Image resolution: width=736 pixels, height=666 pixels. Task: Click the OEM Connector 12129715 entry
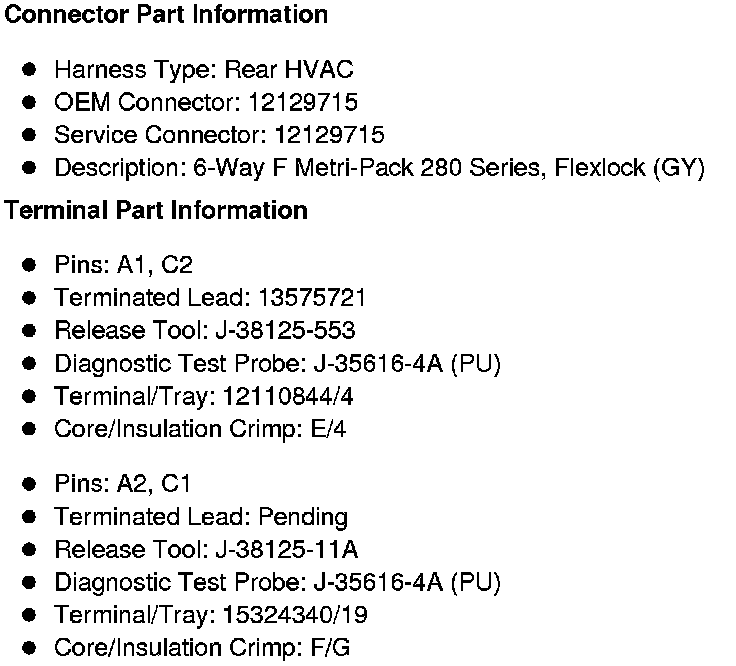(206, 102)
